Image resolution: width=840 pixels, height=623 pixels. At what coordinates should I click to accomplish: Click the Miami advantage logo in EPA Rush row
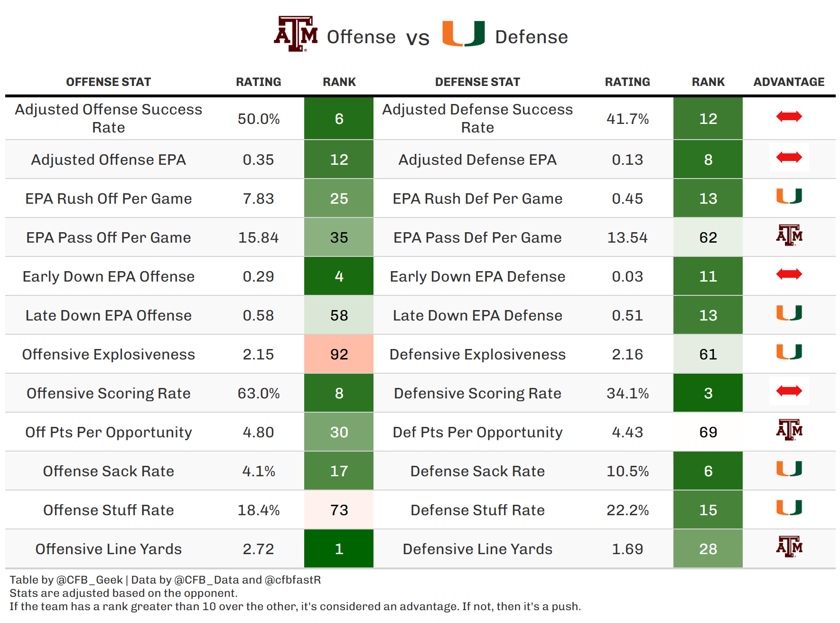point(789,196)
